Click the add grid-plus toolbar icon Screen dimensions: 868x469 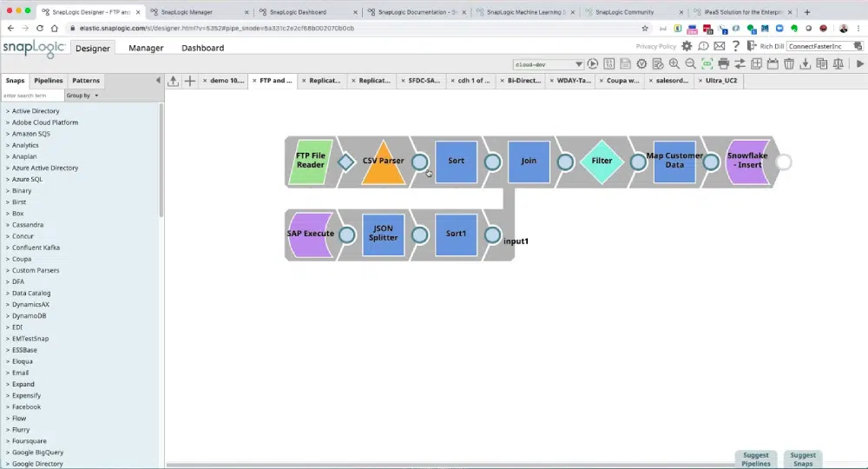(x=756, y=64)
